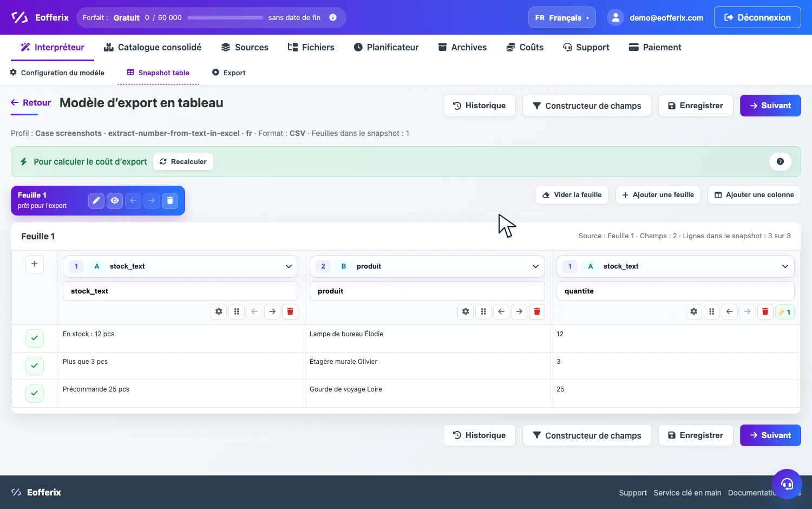The height and width of the screenshot is (509, 812).
Task: Open settings gear for produit column
Action: tap(466, 311)
